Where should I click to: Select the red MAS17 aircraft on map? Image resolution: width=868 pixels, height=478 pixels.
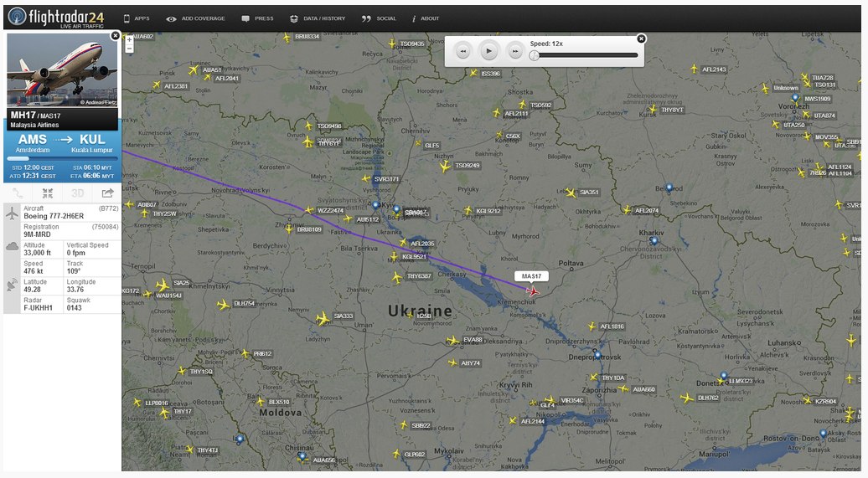pyautogui.click(x=533, y=290)
